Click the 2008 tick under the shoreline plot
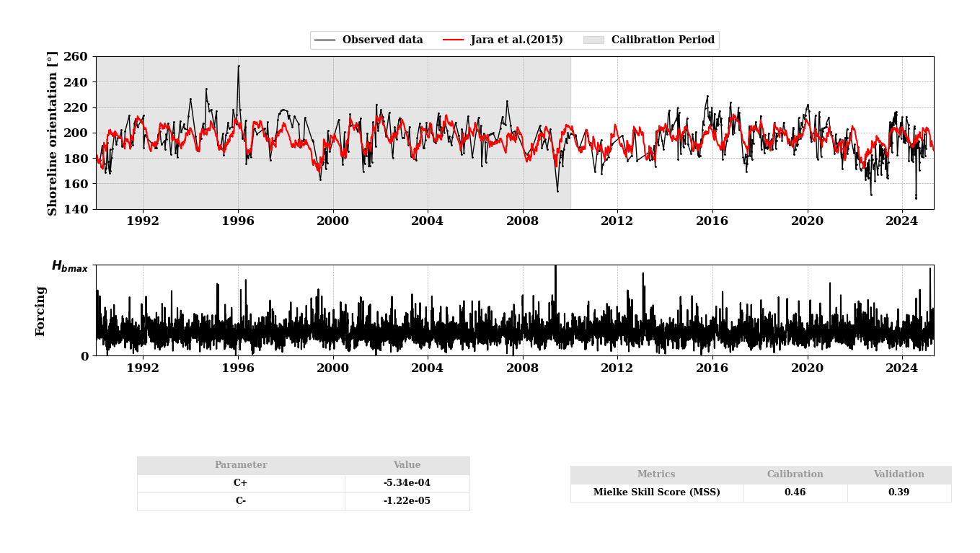Image resolution: width=980 pixels, height=553 pixels. (522, 221)
